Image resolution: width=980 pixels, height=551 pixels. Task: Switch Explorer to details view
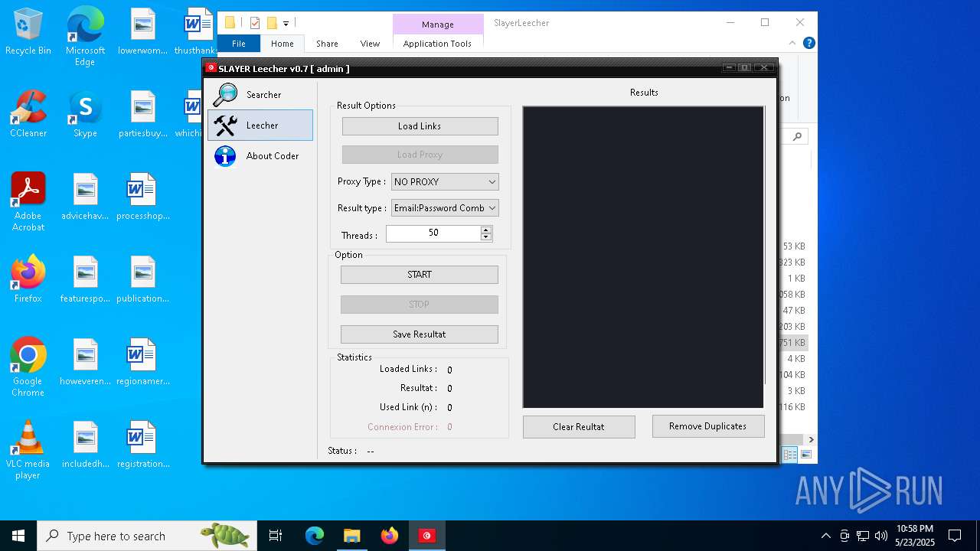[x=789, y=455]
